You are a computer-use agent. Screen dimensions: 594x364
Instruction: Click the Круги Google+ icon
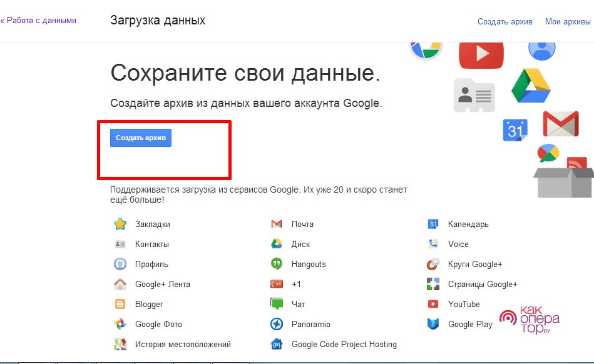pyautogui.click(x=433, y=264)
